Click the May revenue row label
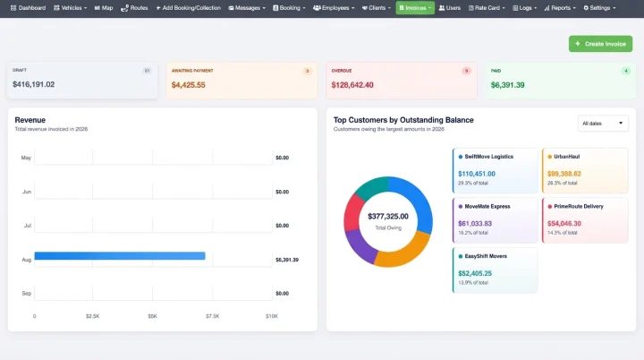Image resolution: width=644 pixels, height=360 pixels. point(26,158)
